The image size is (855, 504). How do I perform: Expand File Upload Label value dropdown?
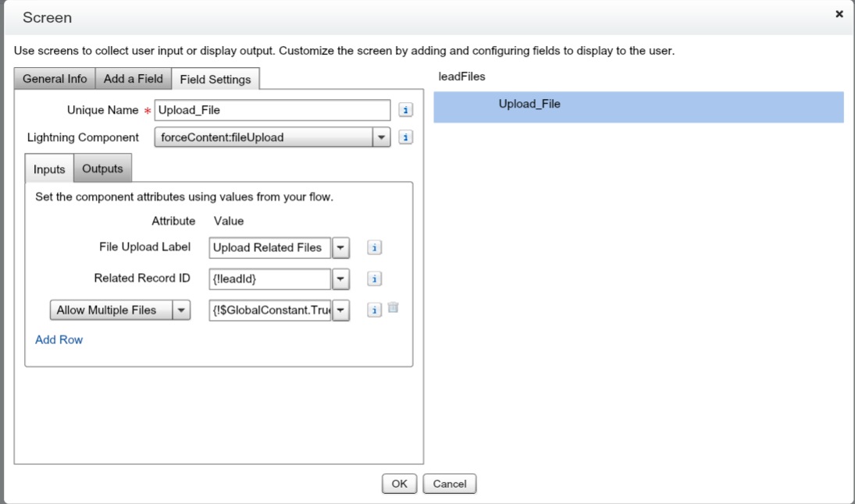(x=340, y=248)
